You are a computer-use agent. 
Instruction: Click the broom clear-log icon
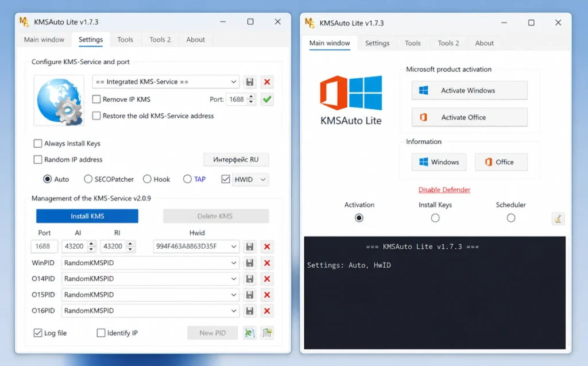tap(558, 218)
